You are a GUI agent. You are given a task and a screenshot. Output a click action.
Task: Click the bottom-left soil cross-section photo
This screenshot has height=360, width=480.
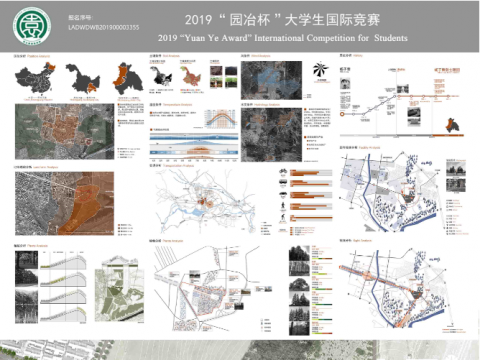point(216,83)
